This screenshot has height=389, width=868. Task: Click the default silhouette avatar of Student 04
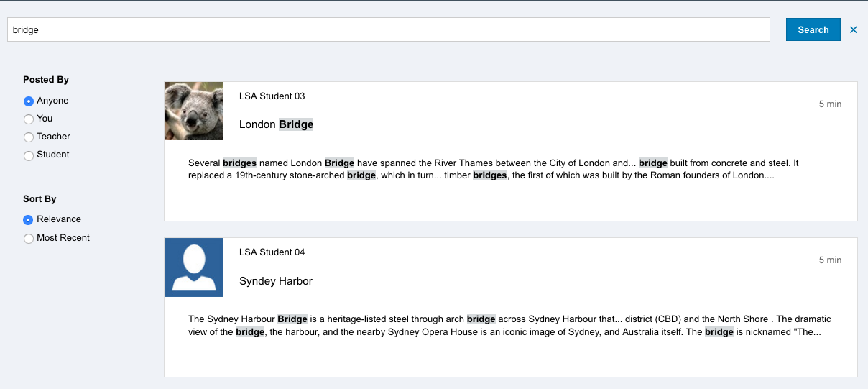click(x=194, y=267)
